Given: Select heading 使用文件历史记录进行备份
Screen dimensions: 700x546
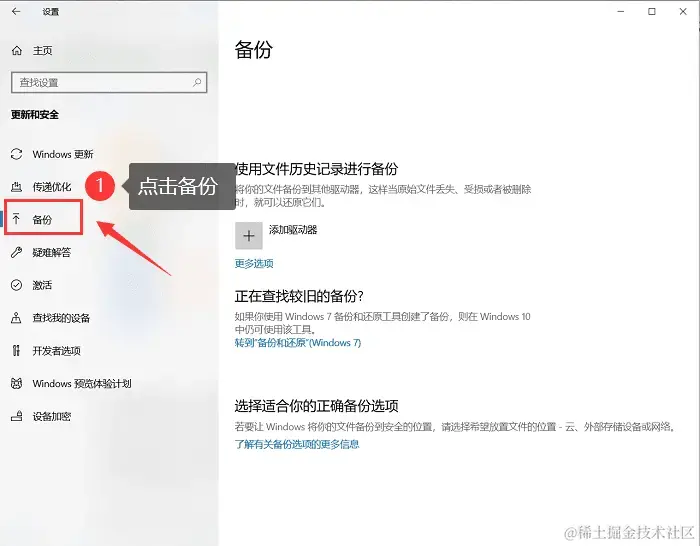Looking at the screenshot, I should tap(316, 169).
